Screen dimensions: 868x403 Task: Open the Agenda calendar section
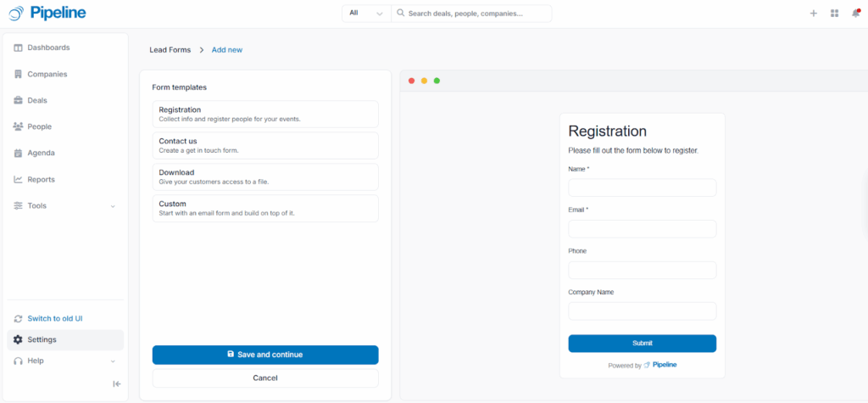point(41,153)
